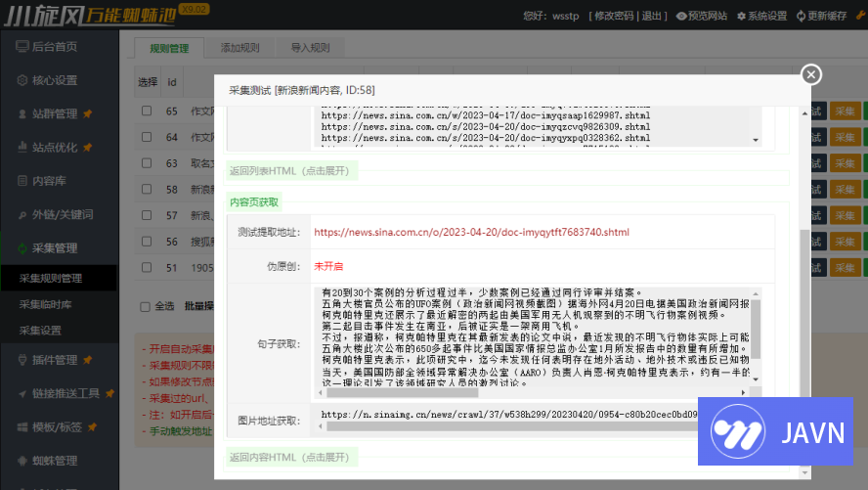Switch to the 规则管理 tab

(169, 48)
